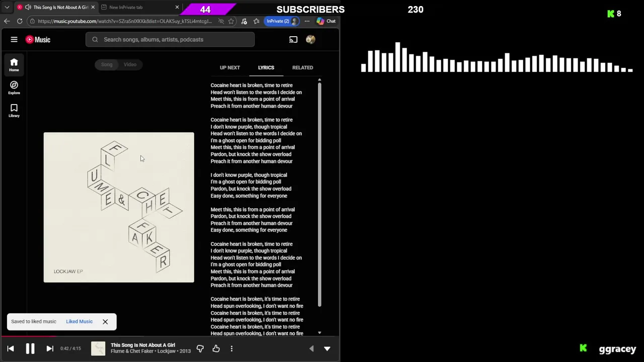Image resolution: width=644 pixels, height=362 pixels.
Task: Mute tab via the speaker icon
Action: [28, 7]
